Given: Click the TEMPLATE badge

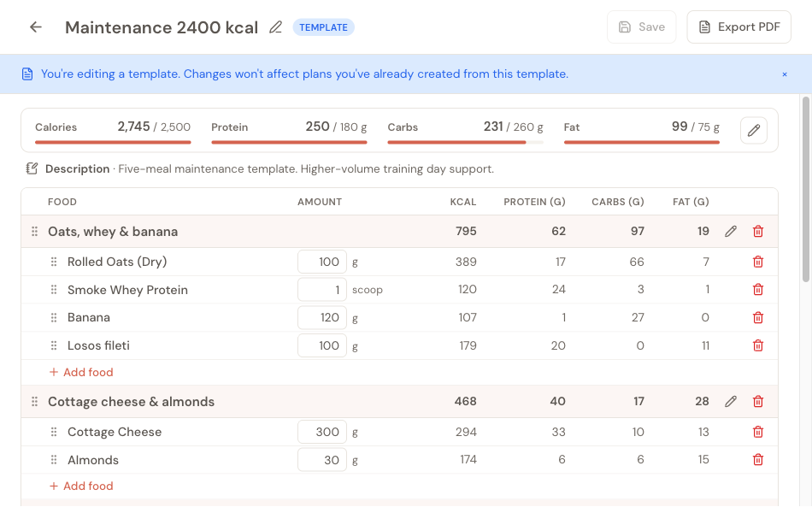Looking at the screenshot, I should coord(324,27).
